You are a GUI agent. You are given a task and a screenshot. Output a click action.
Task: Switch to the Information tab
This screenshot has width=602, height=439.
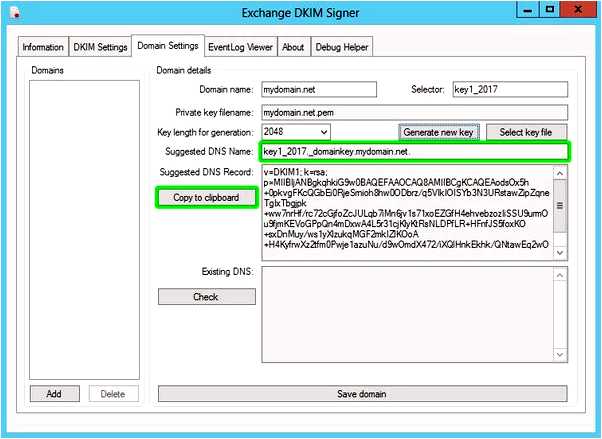pos(43,47)
